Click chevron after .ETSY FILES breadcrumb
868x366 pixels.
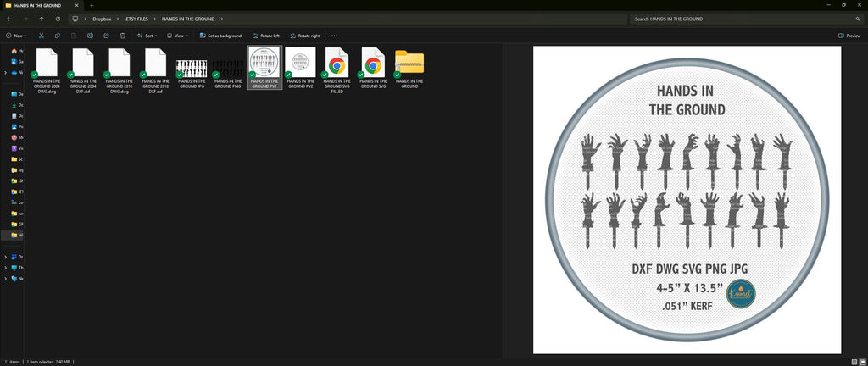[156, 19]
